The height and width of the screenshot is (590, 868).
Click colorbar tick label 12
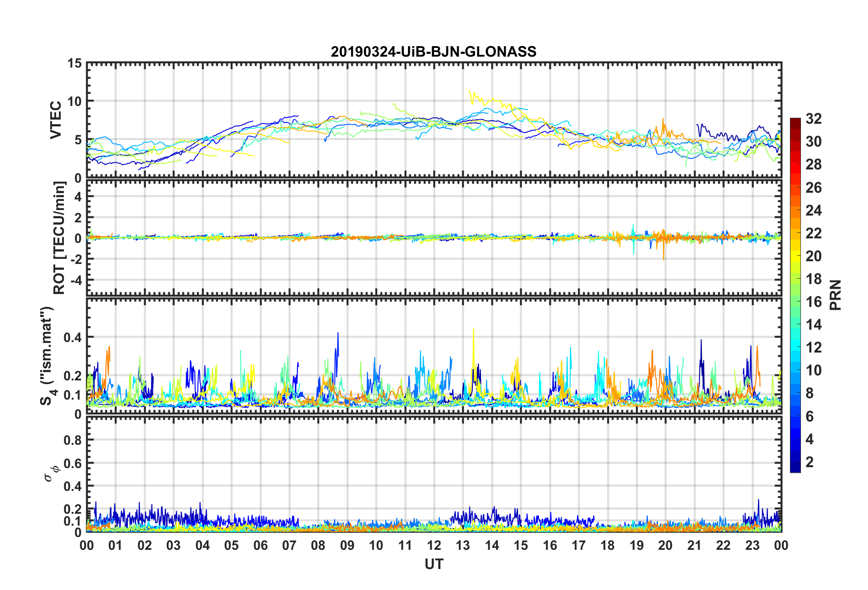coord(814,347)
